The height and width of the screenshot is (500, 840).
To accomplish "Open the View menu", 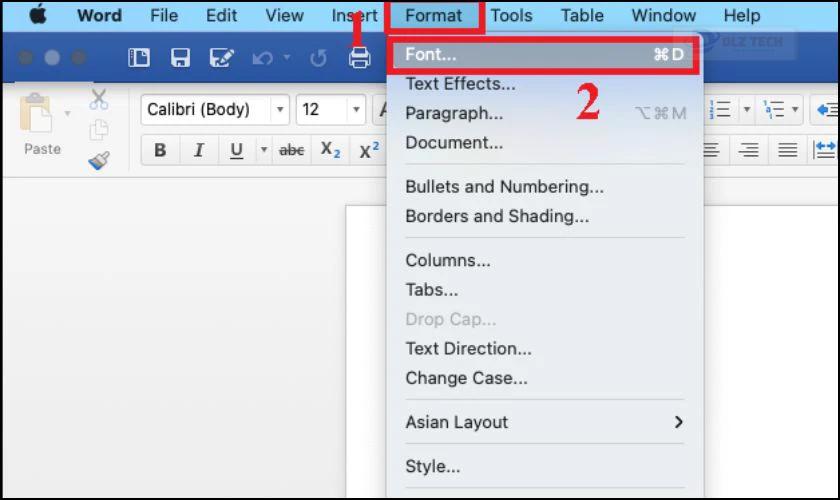I will [284, 16].
